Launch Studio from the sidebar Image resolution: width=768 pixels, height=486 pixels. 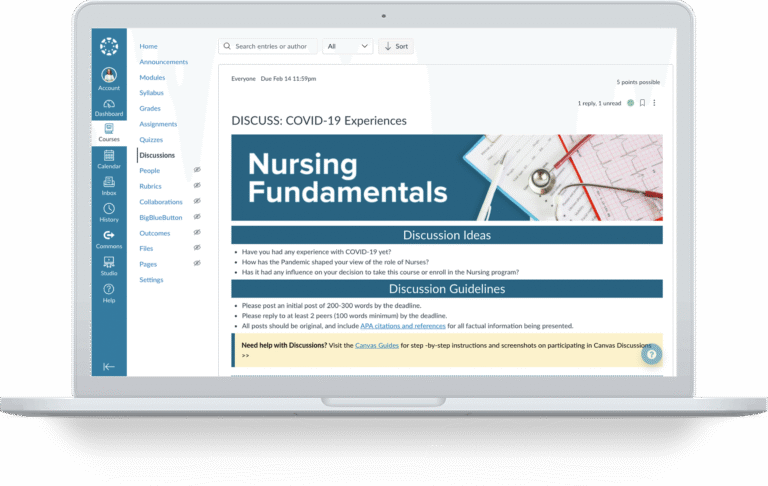[109, 266]
